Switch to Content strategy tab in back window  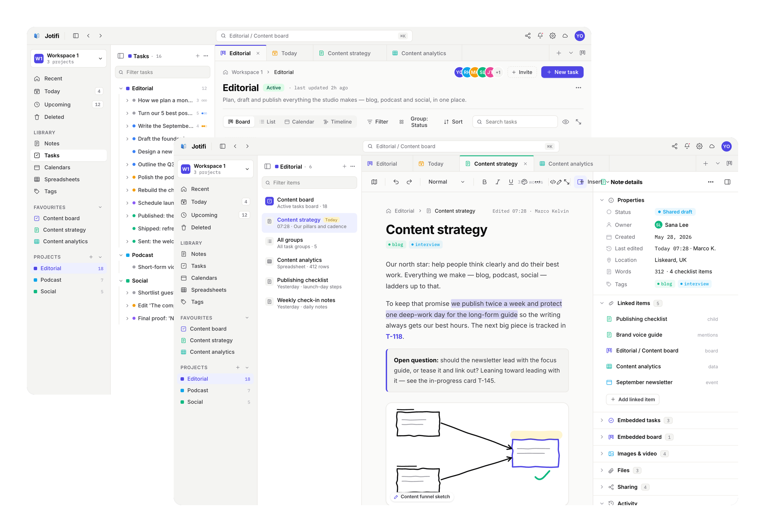point(349,53)
